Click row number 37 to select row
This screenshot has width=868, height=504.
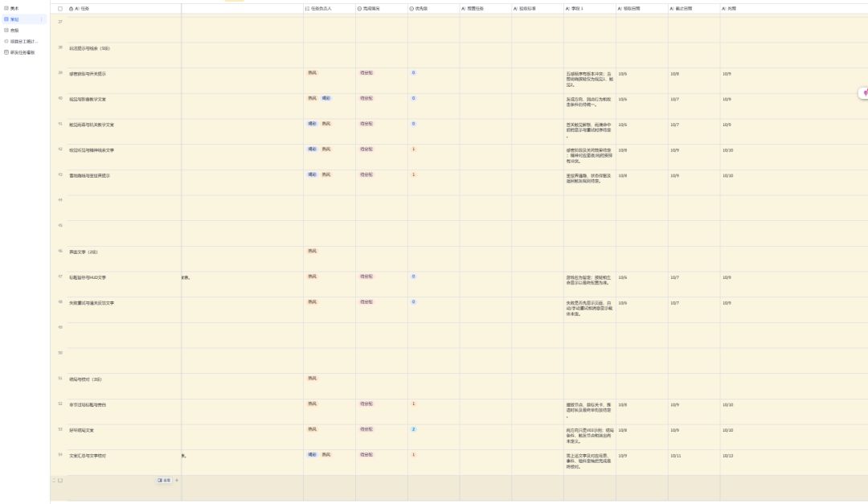pyautogui.click(x=59, y=23)
